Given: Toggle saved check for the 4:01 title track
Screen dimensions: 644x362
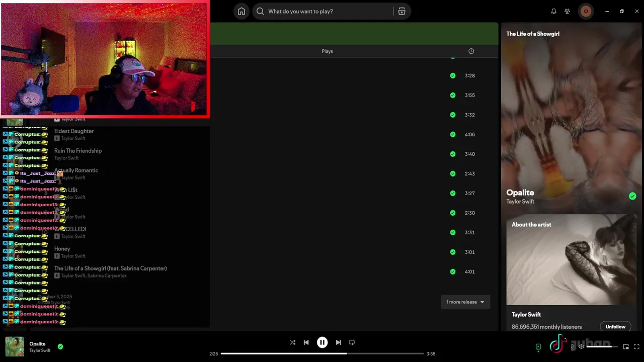Looking at the screenshot, I should tap(453, 271).
